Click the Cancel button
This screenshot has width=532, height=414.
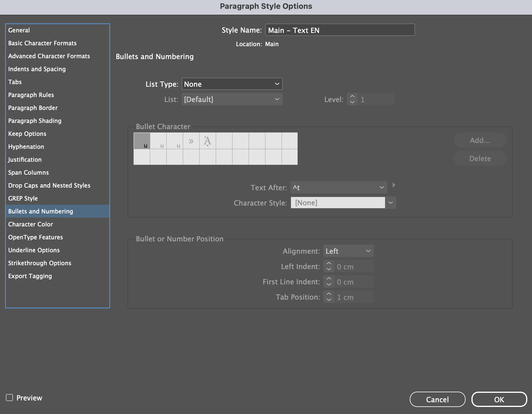tap(437, 399)
